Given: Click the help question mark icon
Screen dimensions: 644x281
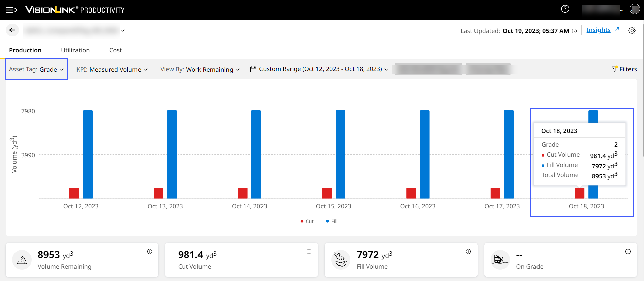Looking at the screenshot, I should point(565,9).
